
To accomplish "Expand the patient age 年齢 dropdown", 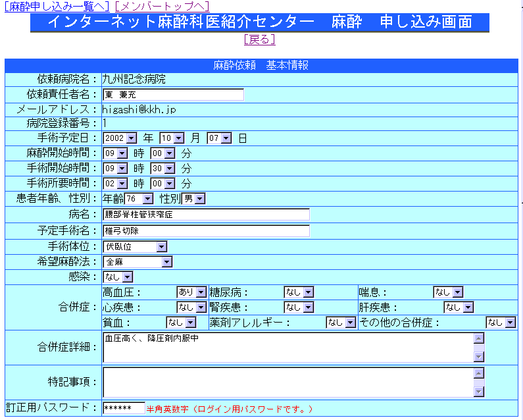I will click(139, 198).
